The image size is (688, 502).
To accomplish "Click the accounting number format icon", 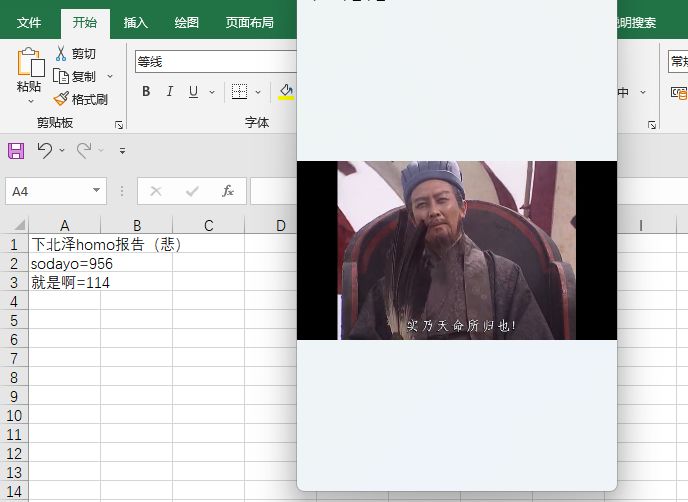I will (679, 92).
